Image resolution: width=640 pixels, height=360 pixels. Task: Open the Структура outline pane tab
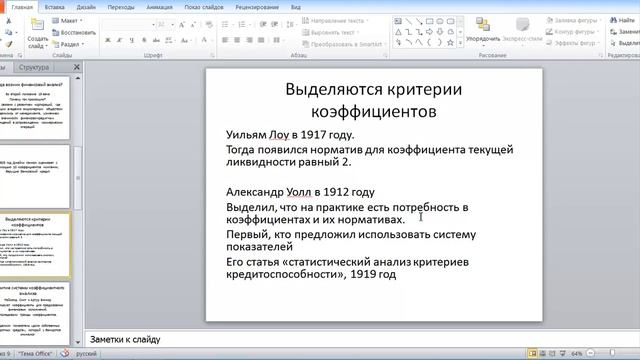[x=33, y=67]
